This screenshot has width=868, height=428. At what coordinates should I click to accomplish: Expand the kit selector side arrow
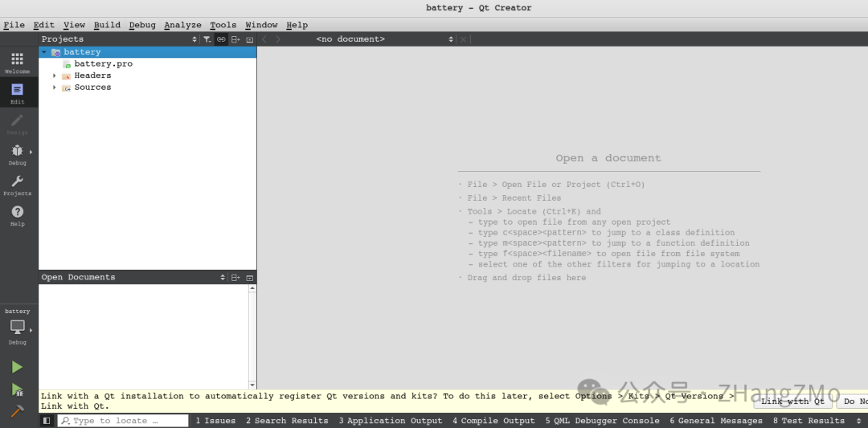31,330
